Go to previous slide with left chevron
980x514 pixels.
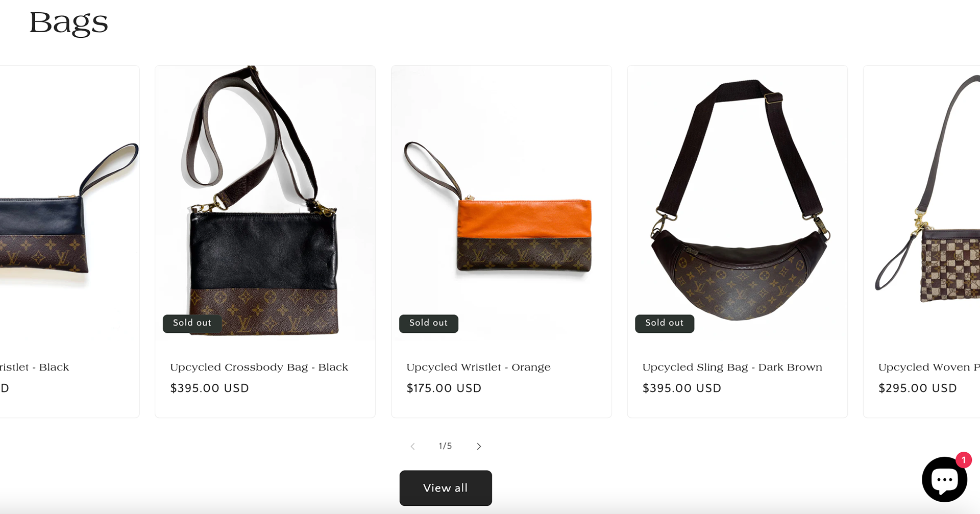(412, 446)
